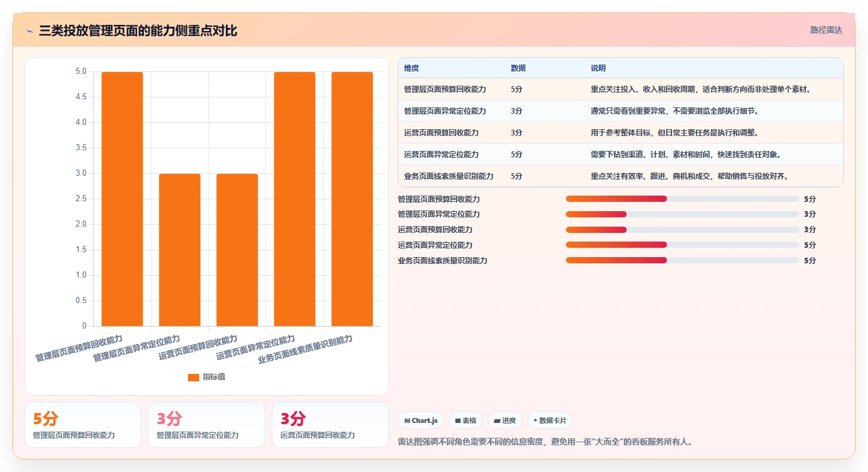This screenshot has width=868, height=472.
Task: Click the 管理层页面异常定位能力 bar in the chart
Action: [x=180, y=250]
